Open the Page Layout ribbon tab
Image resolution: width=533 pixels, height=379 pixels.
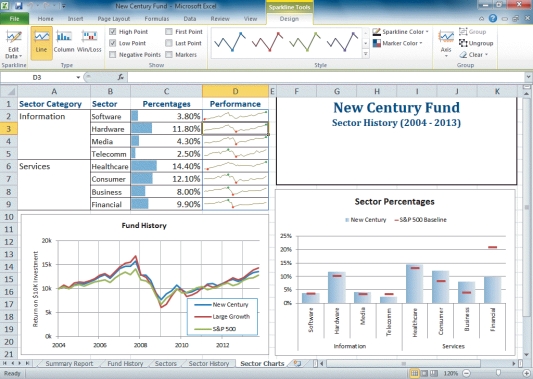[114, 19]
